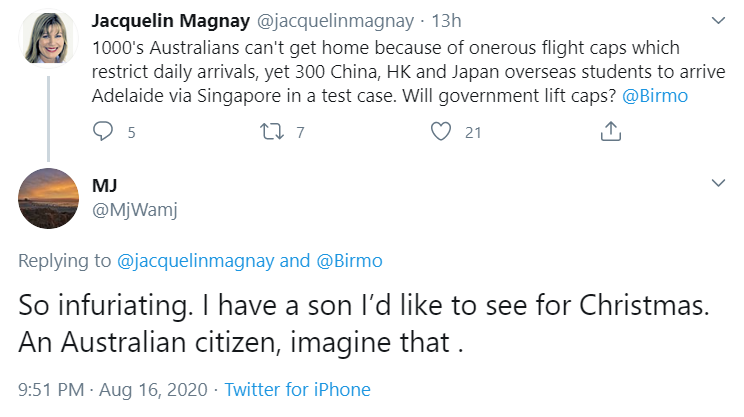Screen dimensions: 744x417
Task: Share the tweet via share icon
Action: point(610,131)
